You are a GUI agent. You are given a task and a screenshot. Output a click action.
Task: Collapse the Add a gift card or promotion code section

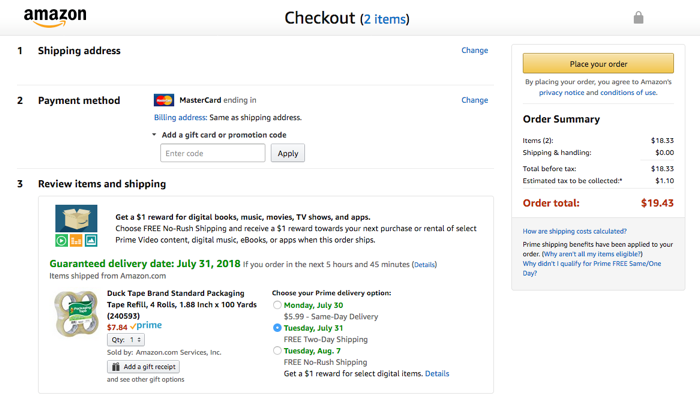(154, 134)
